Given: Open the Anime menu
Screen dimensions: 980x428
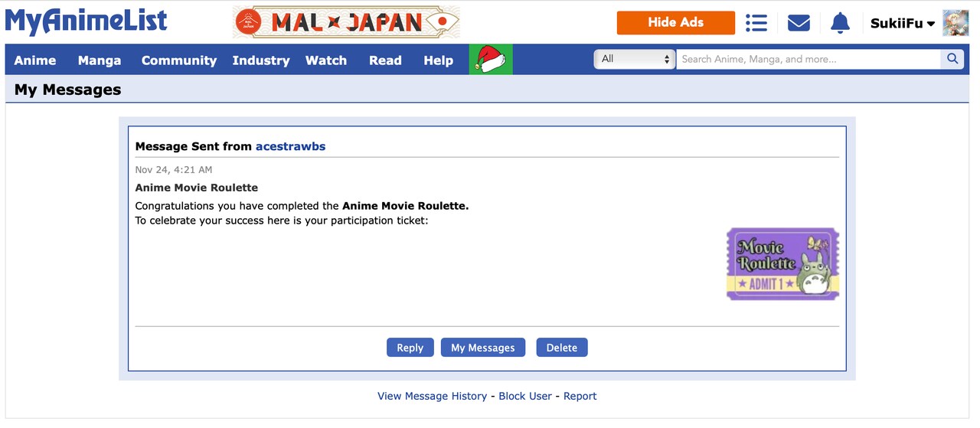Looking at the screenshot, I should coord(35,60).
